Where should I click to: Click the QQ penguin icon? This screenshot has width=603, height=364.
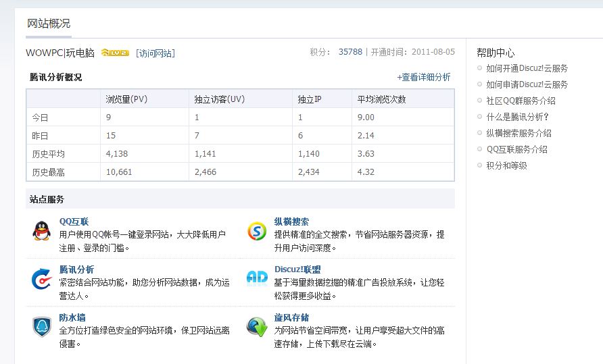41,231
